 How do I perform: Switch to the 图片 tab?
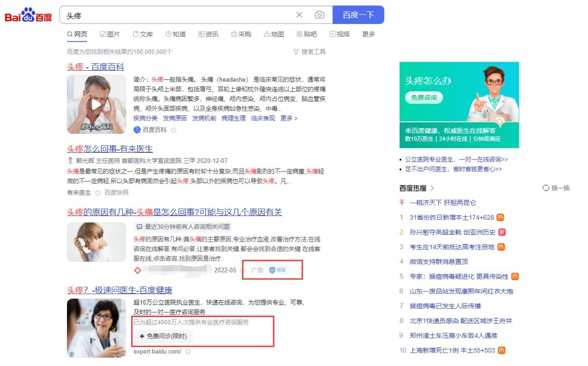pos(109,34)
